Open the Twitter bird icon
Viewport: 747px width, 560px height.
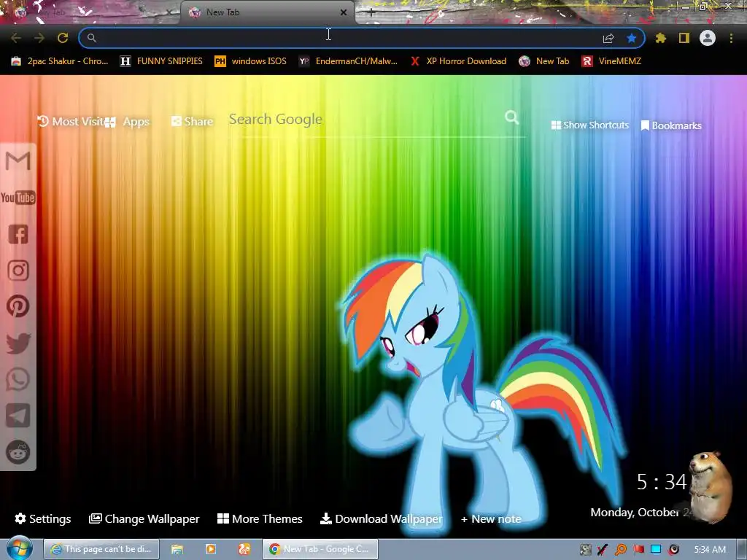pos(18,343)
